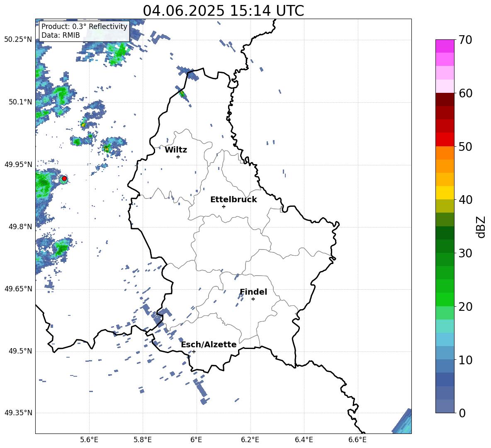This screenshot has height=448, width=491.
Task: Click the 70 tick label on colorbar
Action: click(465, 40)
